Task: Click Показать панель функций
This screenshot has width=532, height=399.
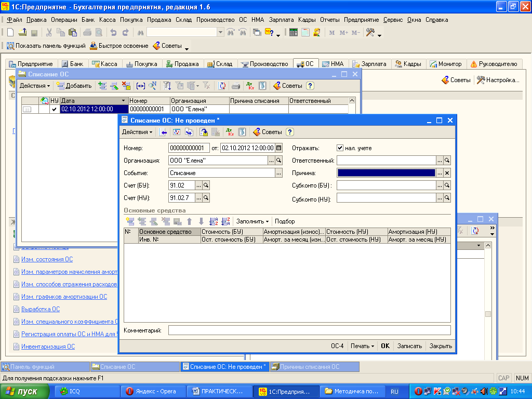Action: pyautogui.click(x=46, y=46)
